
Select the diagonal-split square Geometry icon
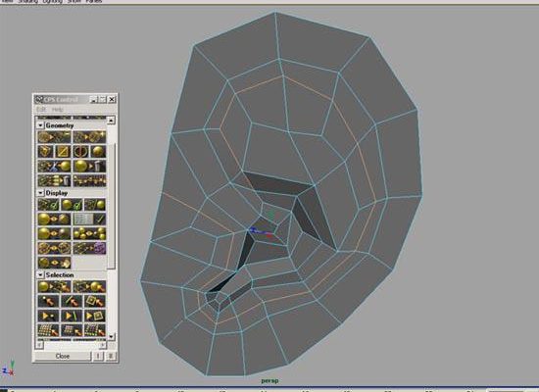(64, 151)
